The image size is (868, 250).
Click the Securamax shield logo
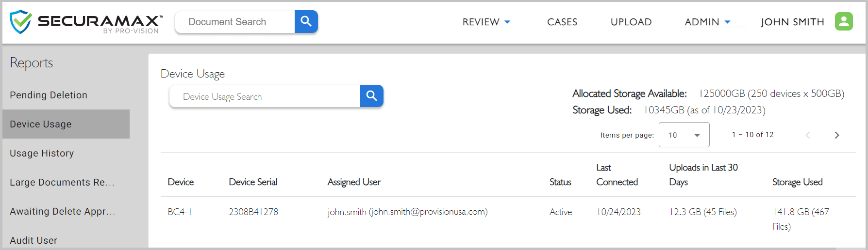coord(21,22)
